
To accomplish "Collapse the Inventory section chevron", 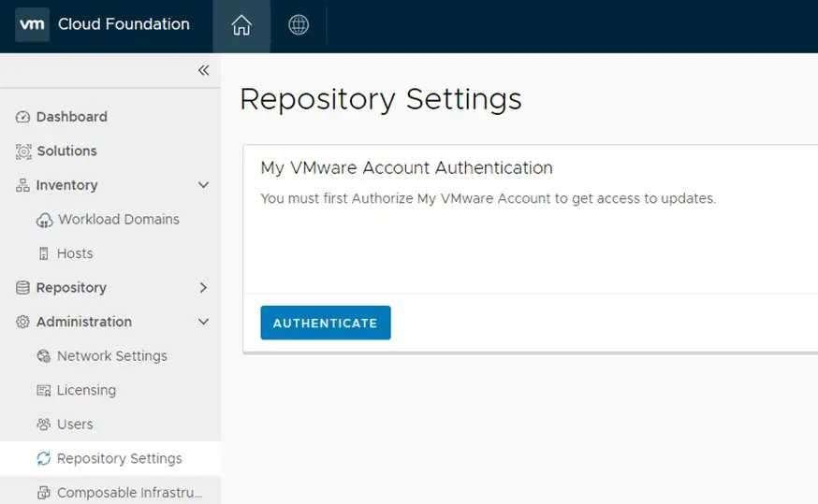I will click(x=203, y=185).
